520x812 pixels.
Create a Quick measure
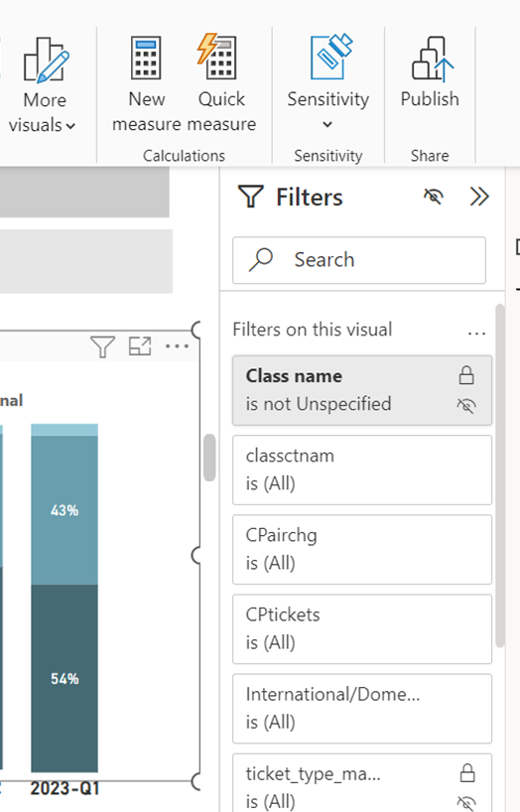click(x=221, y=84)
